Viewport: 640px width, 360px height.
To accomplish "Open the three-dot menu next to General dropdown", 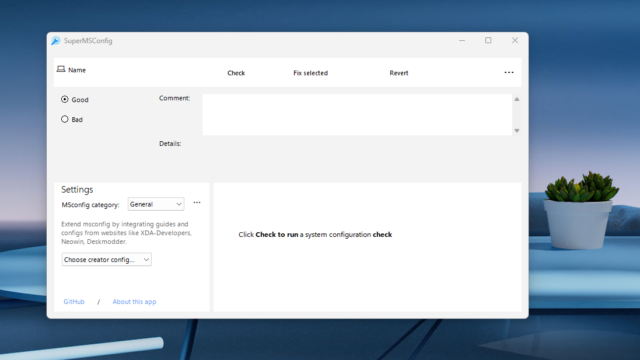I will 197,202.
